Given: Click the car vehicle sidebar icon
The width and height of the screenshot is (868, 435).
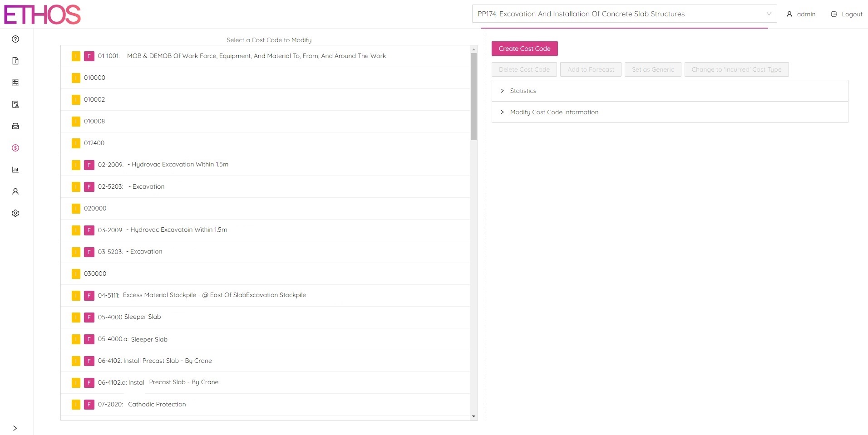Looking at the screenshot, I should point(15,126).
